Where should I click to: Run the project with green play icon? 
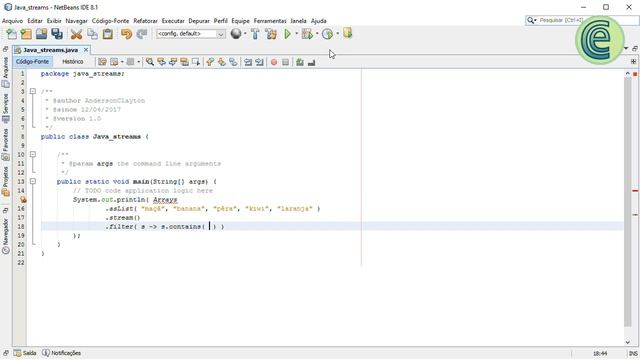287,34
